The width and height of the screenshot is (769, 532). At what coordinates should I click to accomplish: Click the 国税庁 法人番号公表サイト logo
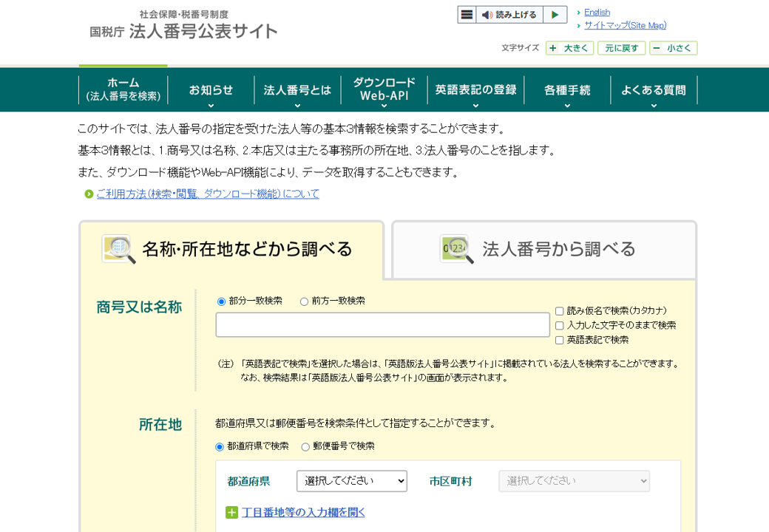[x=184, y=26]
